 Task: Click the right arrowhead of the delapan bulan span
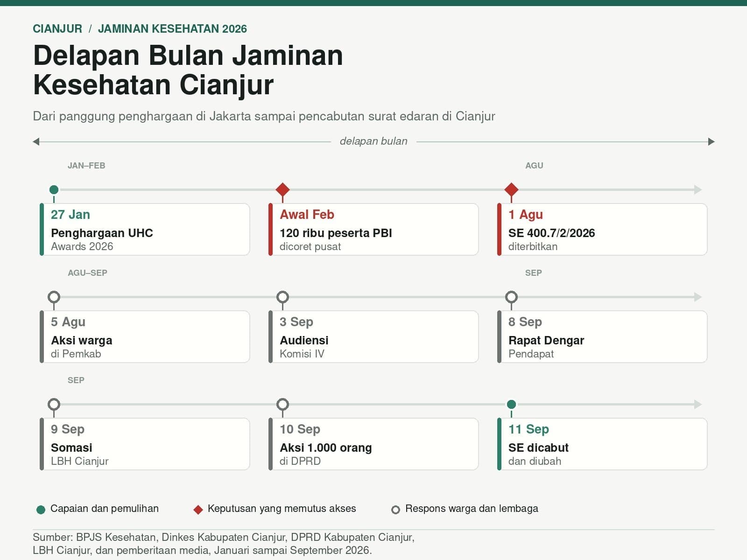[x=711, y=141]
